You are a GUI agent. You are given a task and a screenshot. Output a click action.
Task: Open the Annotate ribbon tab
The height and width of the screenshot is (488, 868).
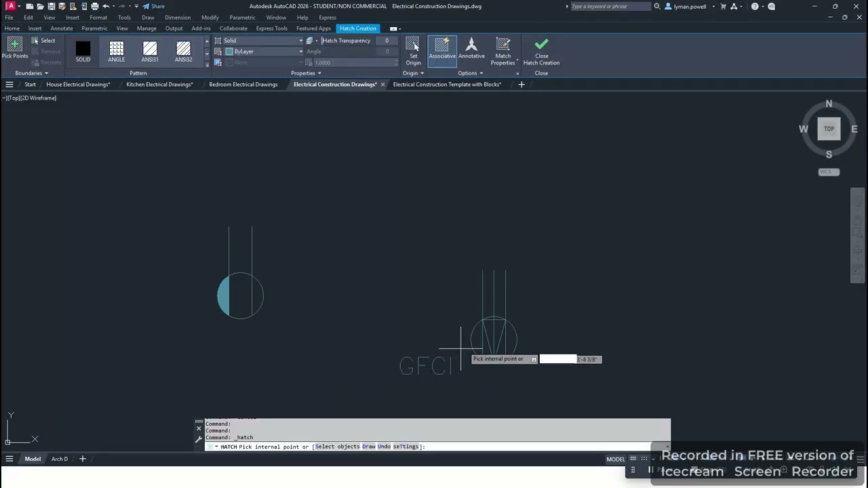[x=62, y=28]
